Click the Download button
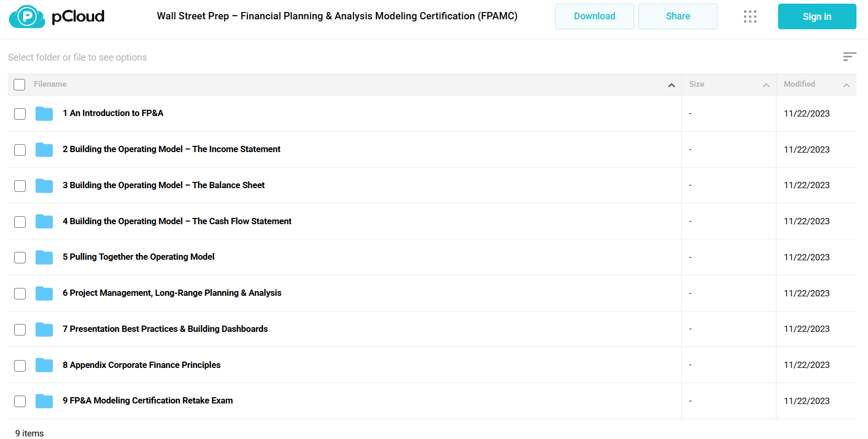The height and width of the screenshot is (439, 868). coord(595,16)
